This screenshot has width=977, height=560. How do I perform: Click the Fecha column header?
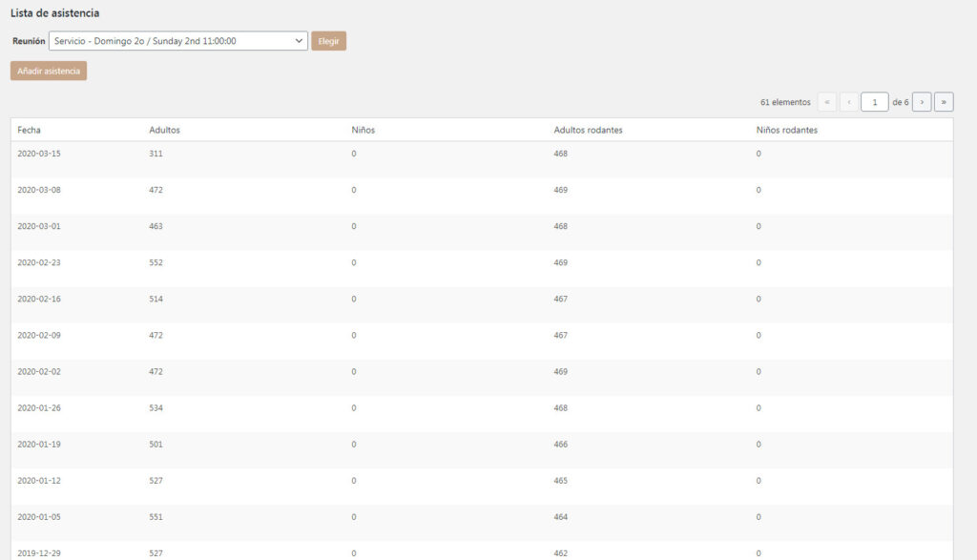point(30,130)
